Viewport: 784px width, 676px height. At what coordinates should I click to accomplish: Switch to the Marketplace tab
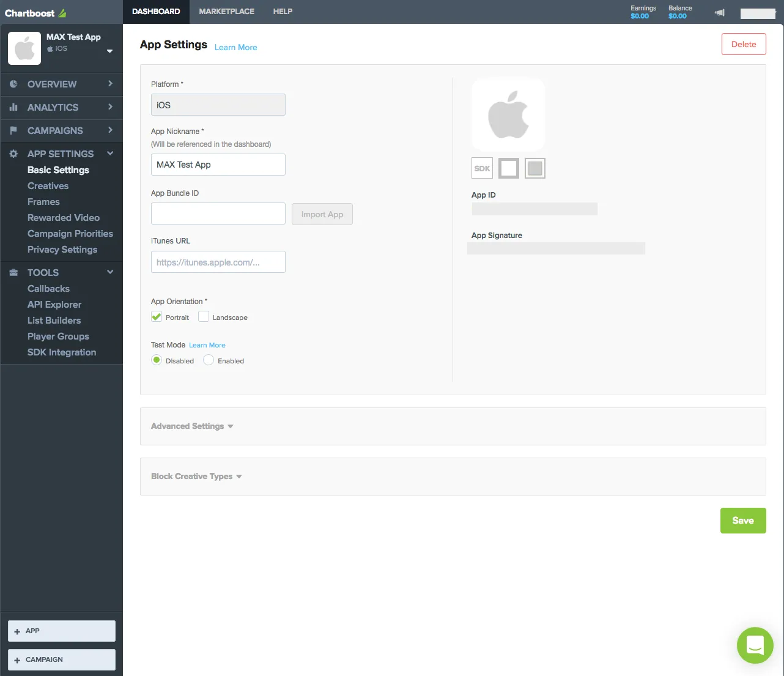pyautogui.click(x=226, y=12)
